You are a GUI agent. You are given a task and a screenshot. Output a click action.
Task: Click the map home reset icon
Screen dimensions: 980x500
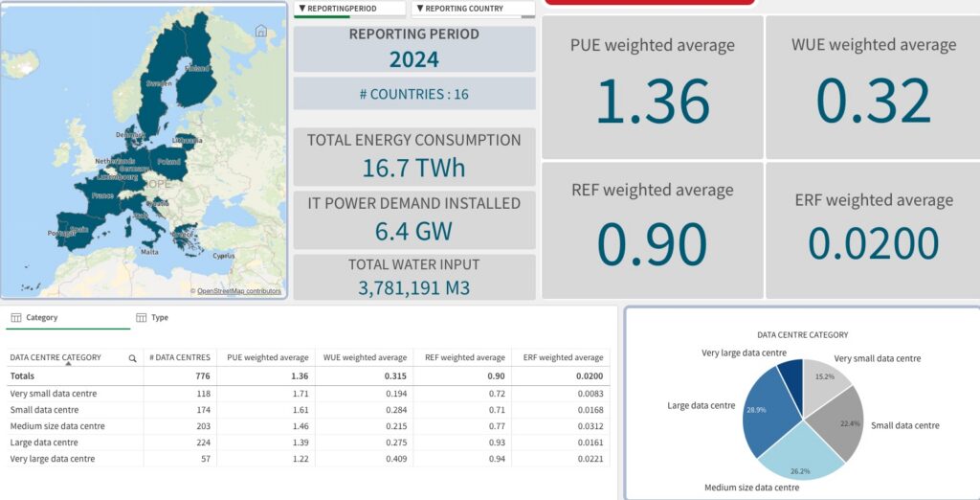[x=260, y=31]
